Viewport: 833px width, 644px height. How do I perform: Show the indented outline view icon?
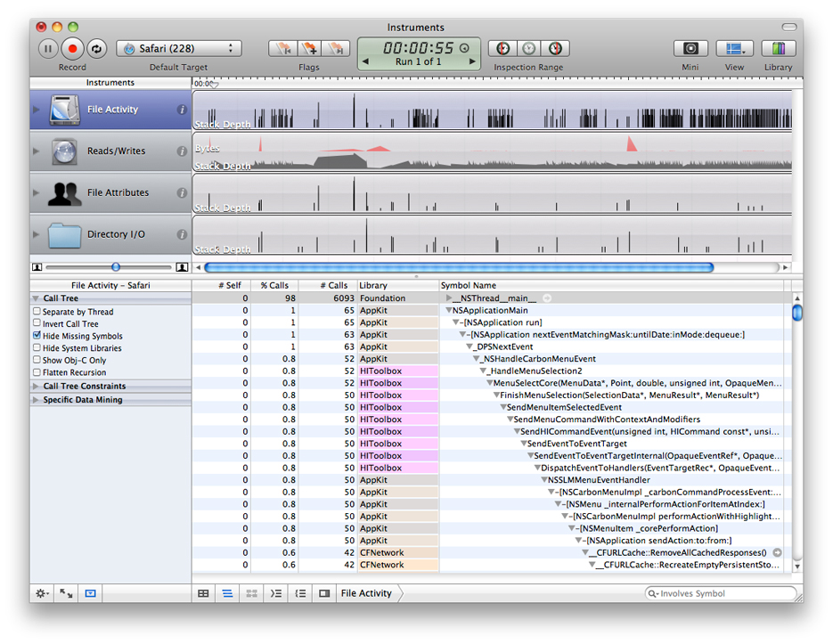tap(276, 593)
